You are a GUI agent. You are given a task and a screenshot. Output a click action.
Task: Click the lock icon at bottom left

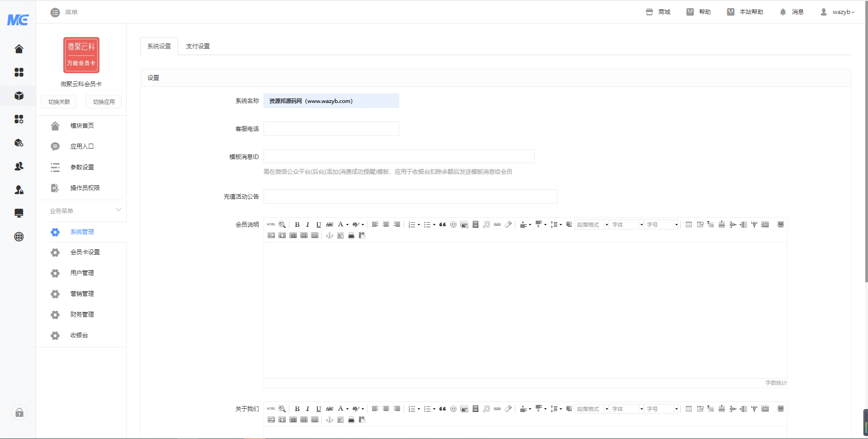(x=19, y=413)
